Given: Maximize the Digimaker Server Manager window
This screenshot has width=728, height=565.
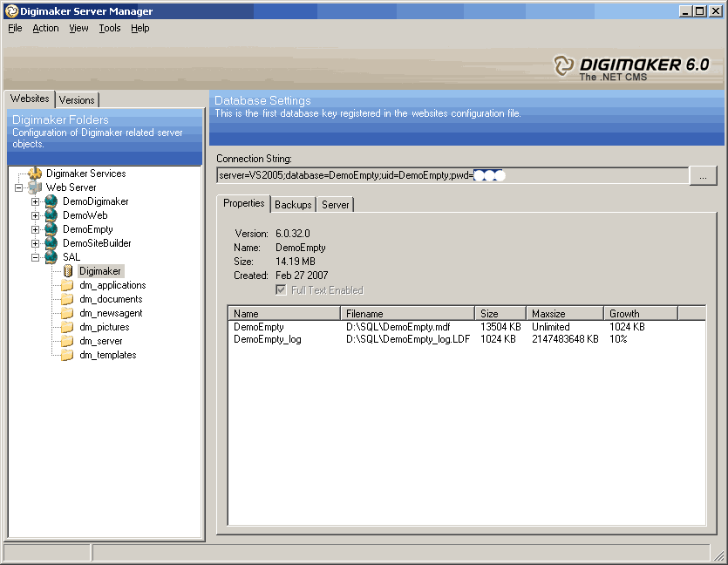Looking at the screenshot, I should point(700,11).
